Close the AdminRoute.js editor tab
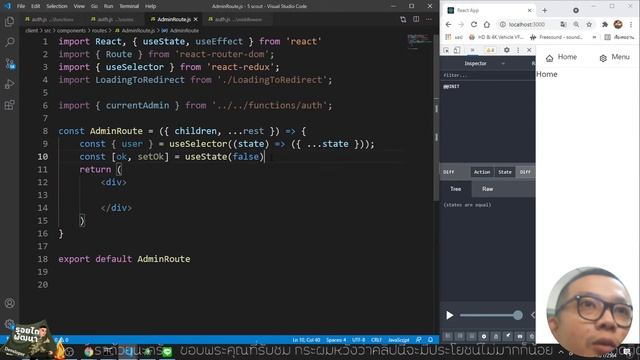The width and height of the screenshot is (640, 360). [196, 19]
